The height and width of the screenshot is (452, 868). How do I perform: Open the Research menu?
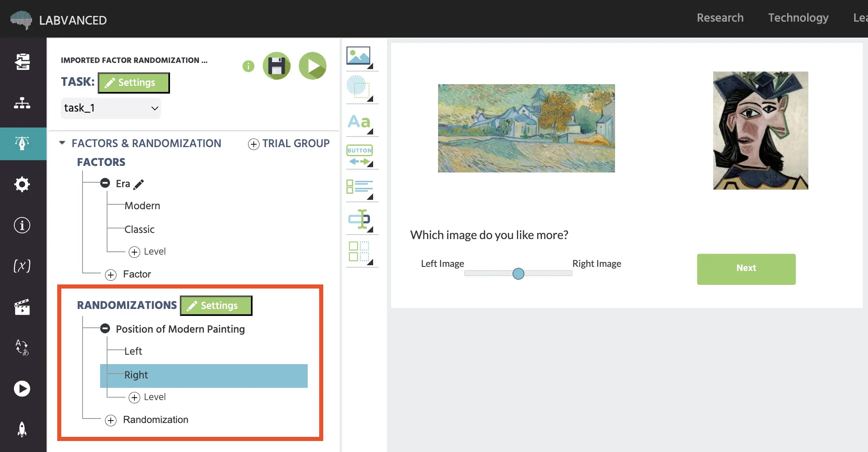point(720,18)
